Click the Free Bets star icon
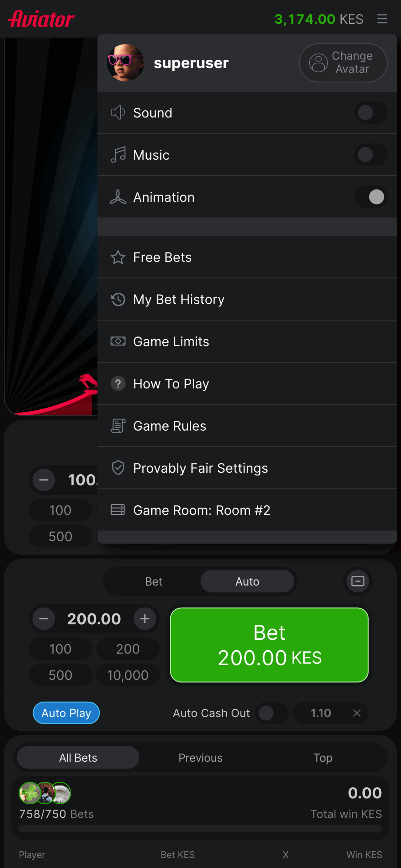This screenshot has width=401, height=868. [118, 257]
